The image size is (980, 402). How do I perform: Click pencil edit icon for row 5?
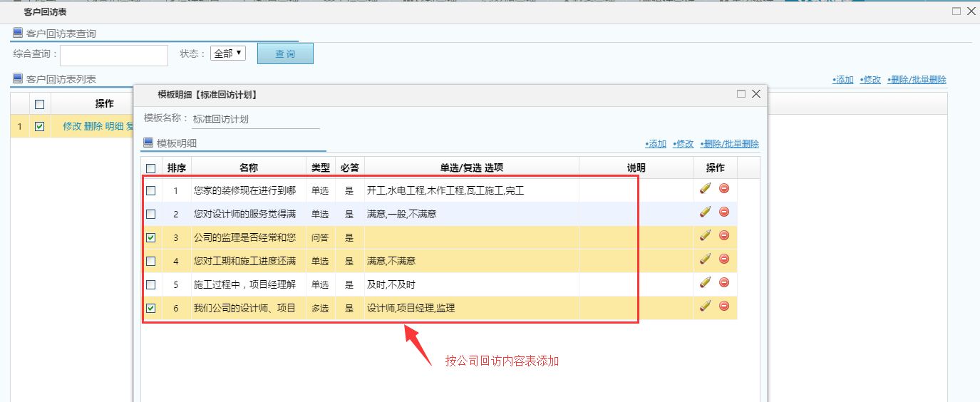point(706,283)
